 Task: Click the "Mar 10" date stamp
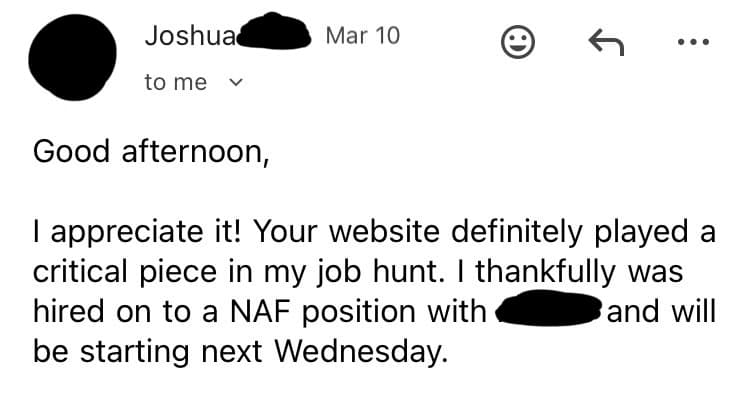[x=362, y=36]
